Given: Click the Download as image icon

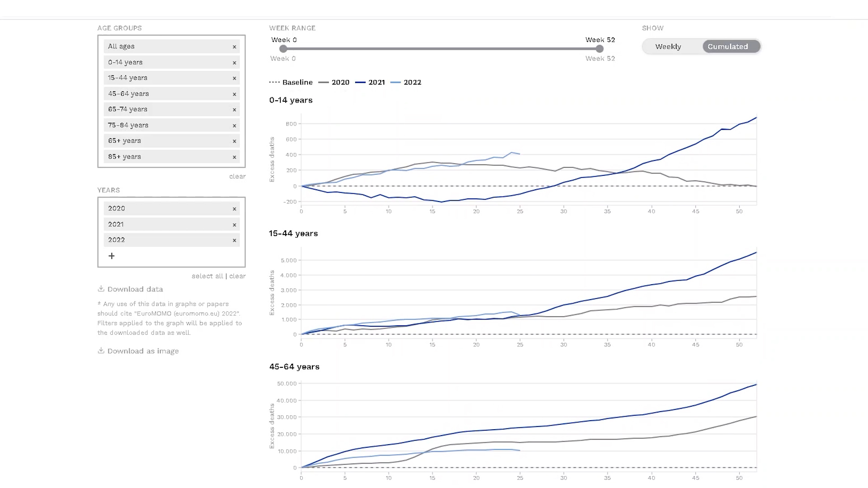Looking at the screenshot, I should click(x=101, y=351).
